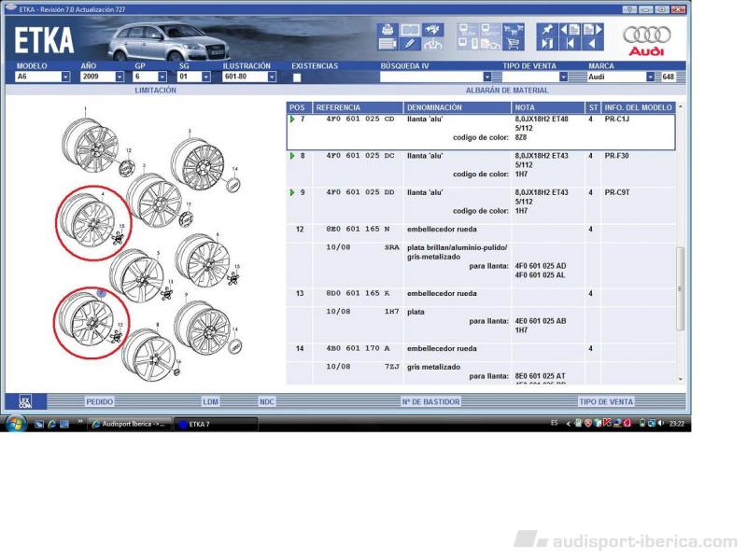The image size is (747, 560).
Task: Click the parts list vertical scrollbar thumb
Action: coord(681,288)
